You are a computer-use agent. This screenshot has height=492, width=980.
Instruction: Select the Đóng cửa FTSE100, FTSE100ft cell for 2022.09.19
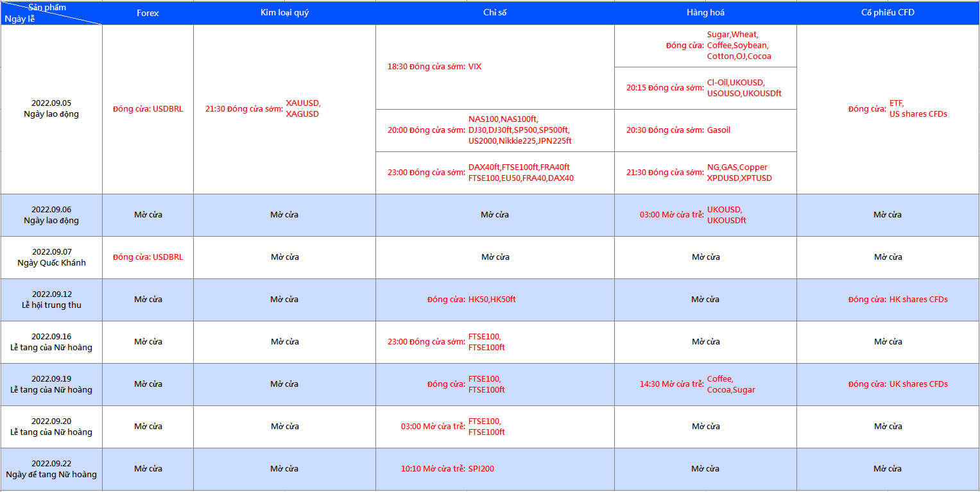coord(495,384)
